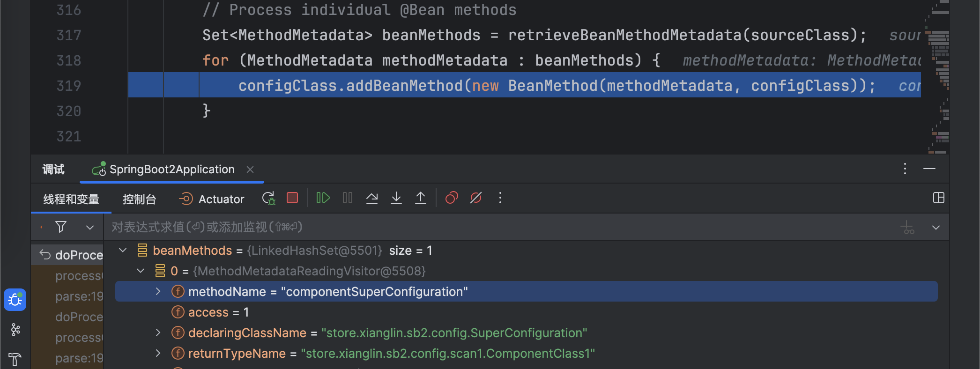
Task: Minimize the debug tool window
Action: pyautogui.click(x=929, y=169)
